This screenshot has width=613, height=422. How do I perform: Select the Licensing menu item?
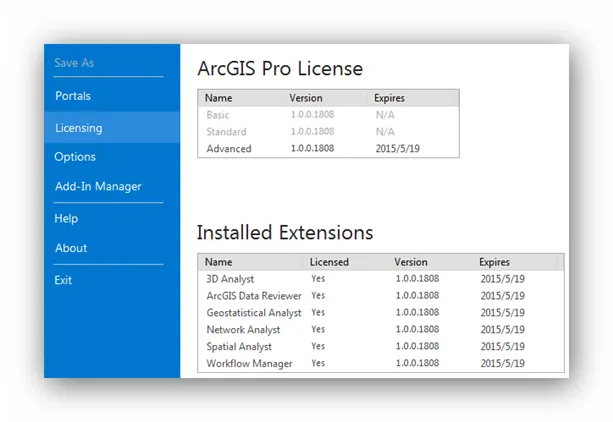point(79,128)
